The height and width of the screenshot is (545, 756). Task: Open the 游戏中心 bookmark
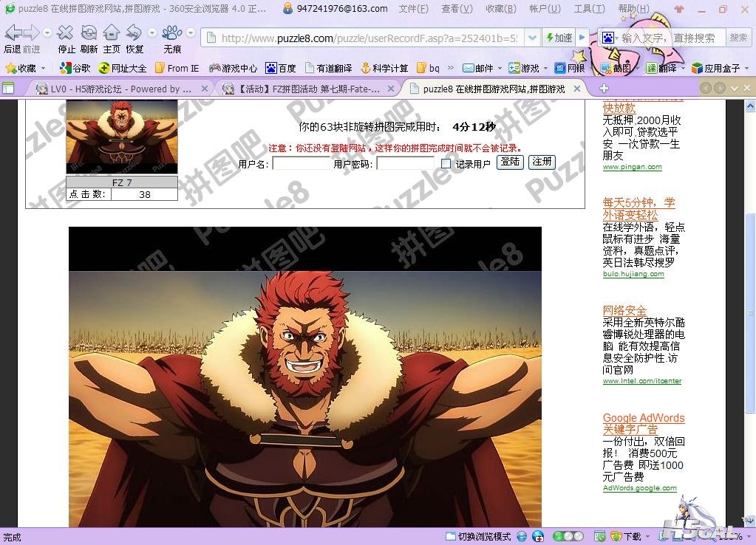(234, 69)
